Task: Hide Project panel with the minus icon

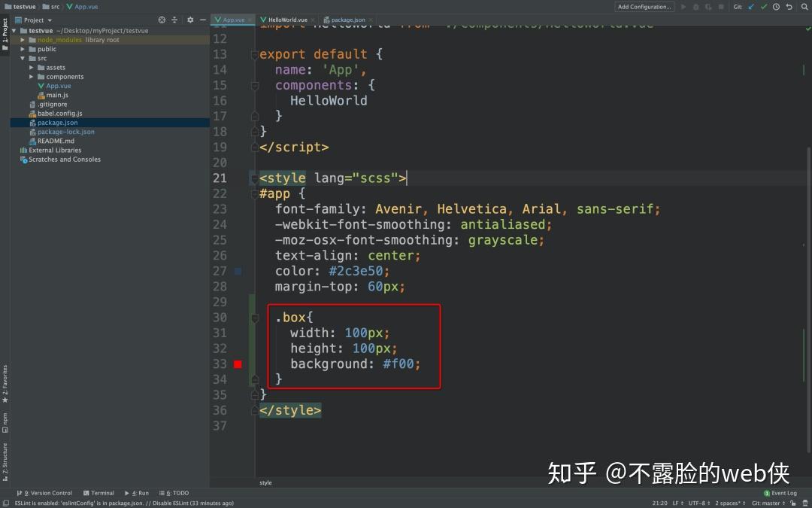Action: pyautogui.click(x=203, y=20)
